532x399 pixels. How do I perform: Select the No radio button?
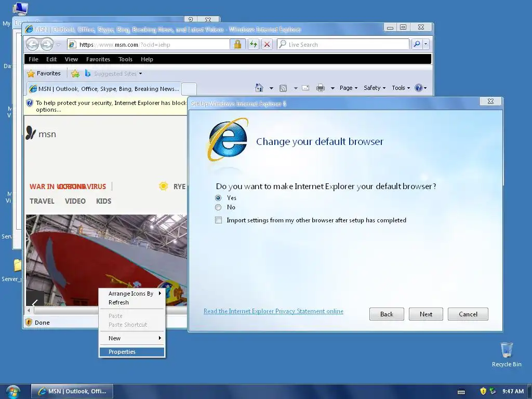(218, 207)
